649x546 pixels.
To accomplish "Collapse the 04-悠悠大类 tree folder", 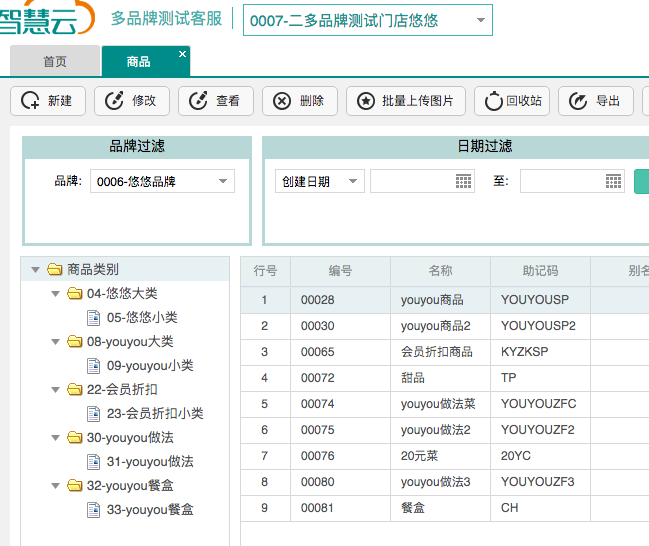I will point(56,294).
